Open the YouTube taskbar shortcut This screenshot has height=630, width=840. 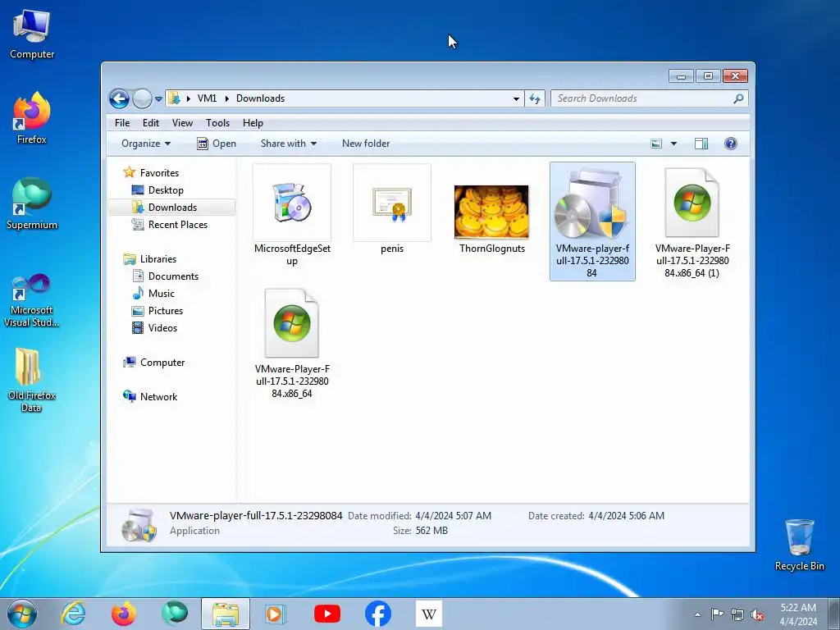coord(326,614)
